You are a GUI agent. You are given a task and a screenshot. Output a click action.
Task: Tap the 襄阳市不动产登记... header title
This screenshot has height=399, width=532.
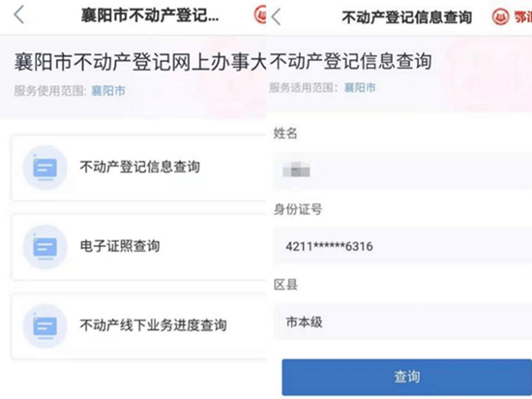(x=150, y=15)
